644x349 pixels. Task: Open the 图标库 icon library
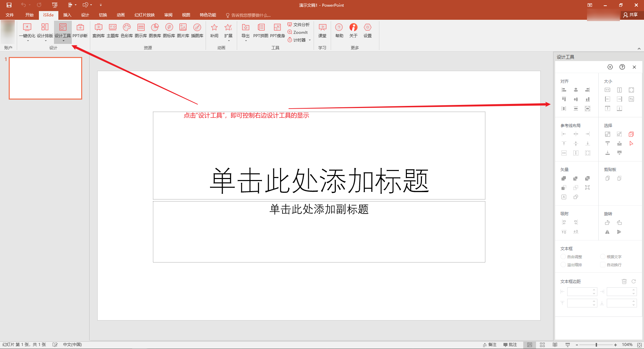pyautogui.click(x=169, y=32)
